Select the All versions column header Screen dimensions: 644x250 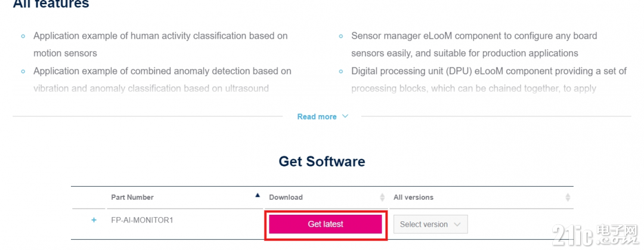pyautogui.click(x=413, y=197)
